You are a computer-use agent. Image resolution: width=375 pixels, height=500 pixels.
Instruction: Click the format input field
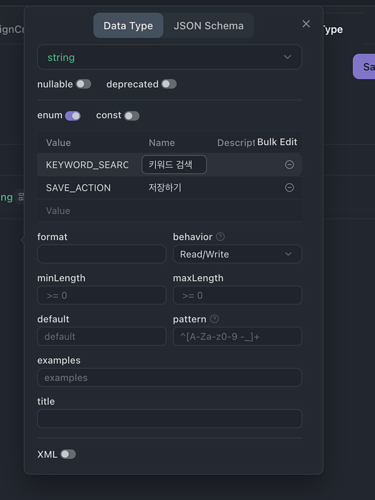click(102, 254)
